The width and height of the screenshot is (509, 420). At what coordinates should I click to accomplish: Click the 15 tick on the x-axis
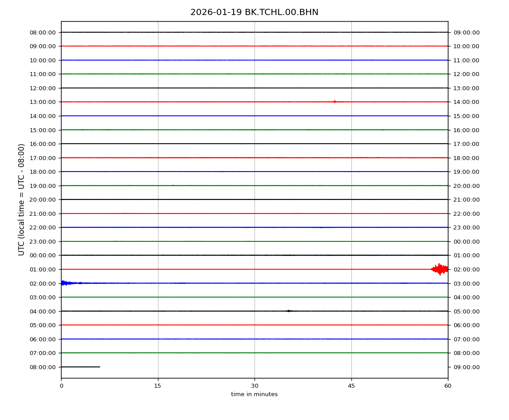point(158,386)
